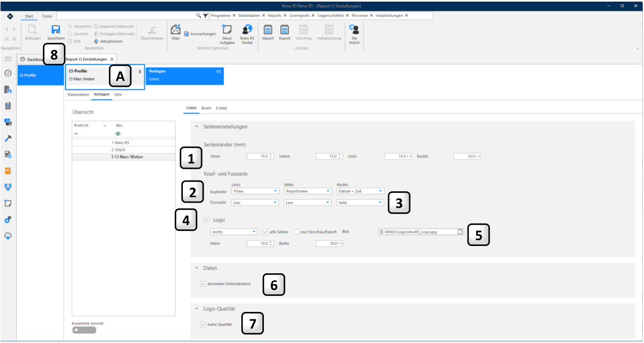The height and width of the screenshot is (343, 644).
Task: Open the Kopfzeile dropdown showing Firma
Action: coord(255,190)
